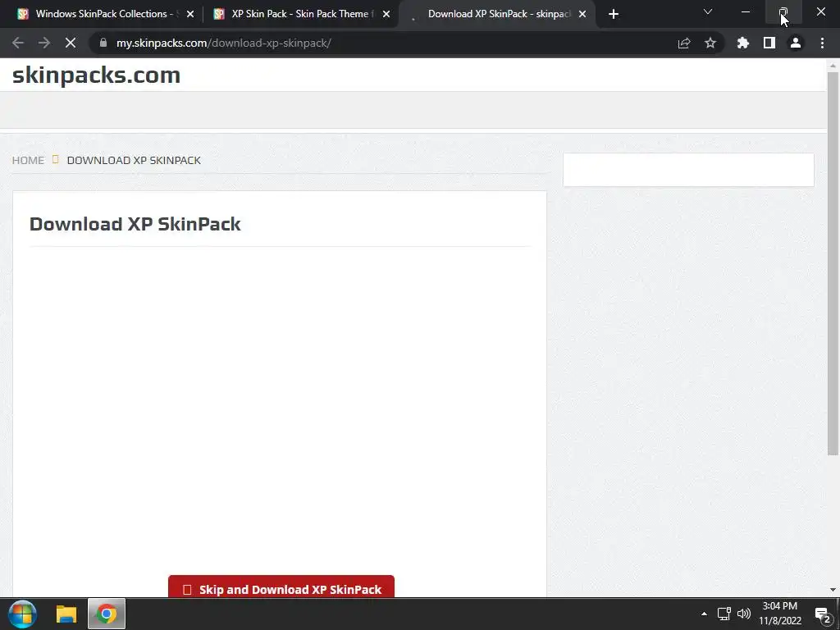This screenshot has width=840, height=630.
Task: Go back to previous page
Action: (18, 43)
